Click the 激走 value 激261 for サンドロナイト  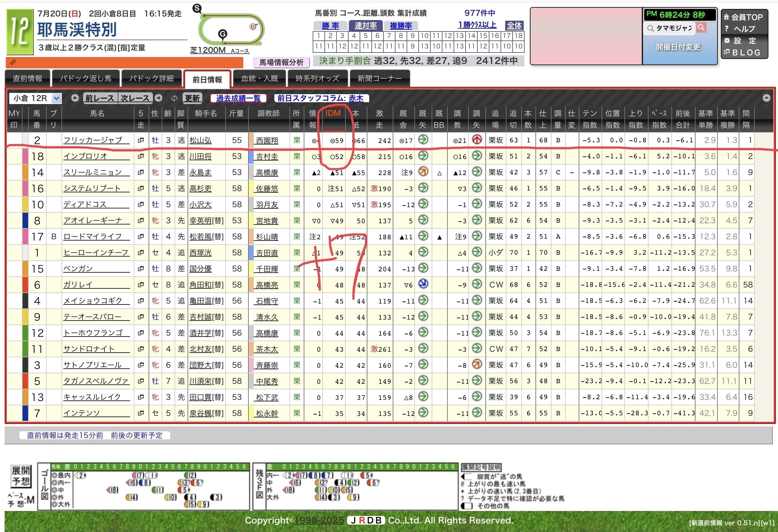coord(380,349)
